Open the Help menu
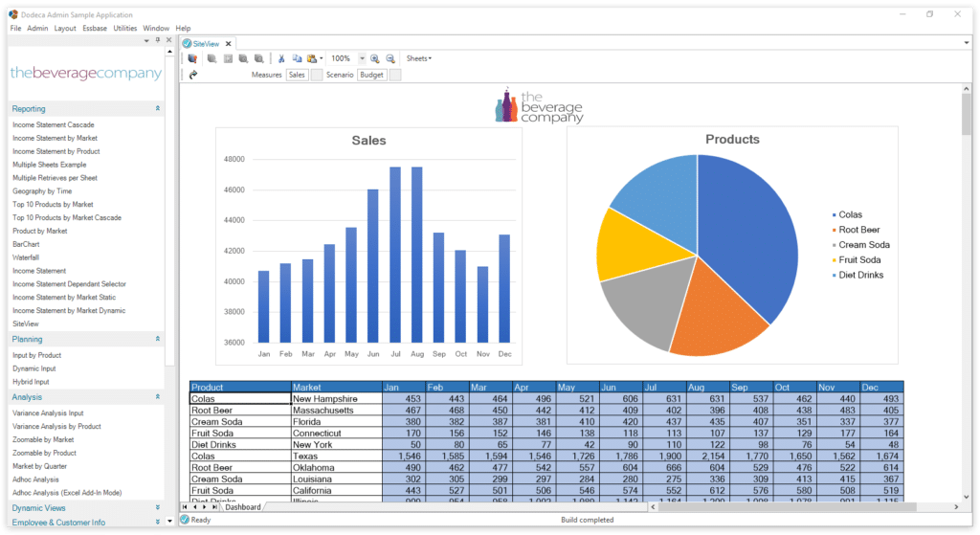Viewport: 980px width, 535px height. pyautogui.click(x=183, y=28)
